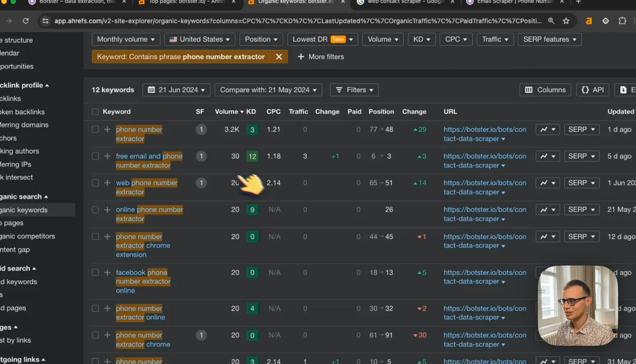Click the plus icon for the 3.2K volume keyword
The width and height of the screenshot is (636, 364).
[x=107, y=129]
